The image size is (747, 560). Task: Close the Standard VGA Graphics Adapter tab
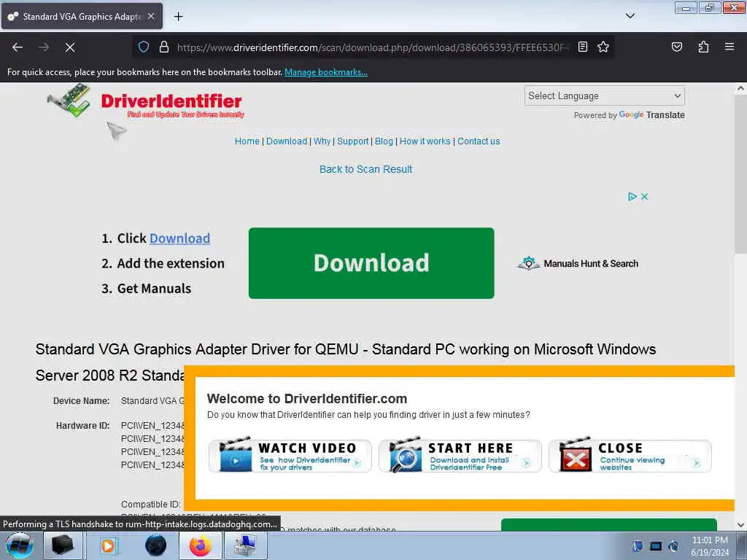[x=151, y=16]
